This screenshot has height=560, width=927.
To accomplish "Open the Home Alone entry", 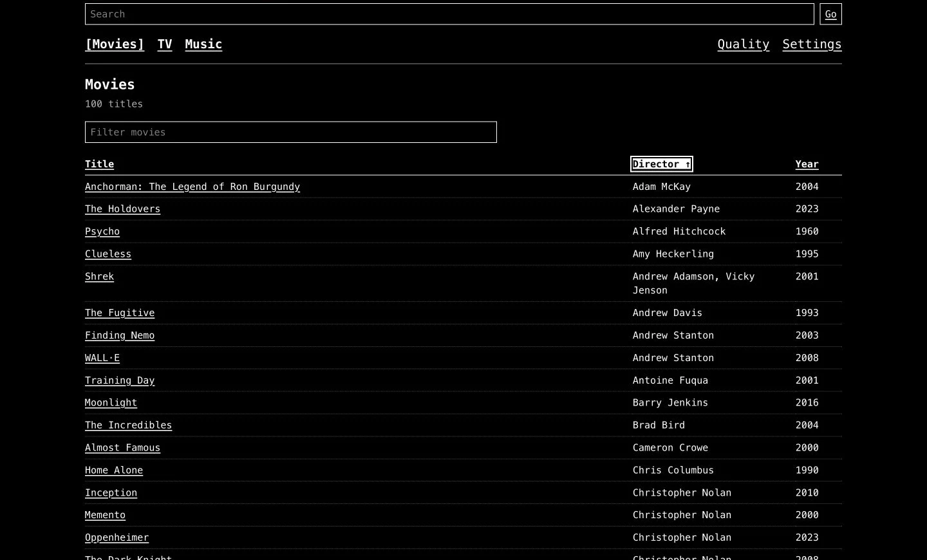I will click(x=114, y=471).
